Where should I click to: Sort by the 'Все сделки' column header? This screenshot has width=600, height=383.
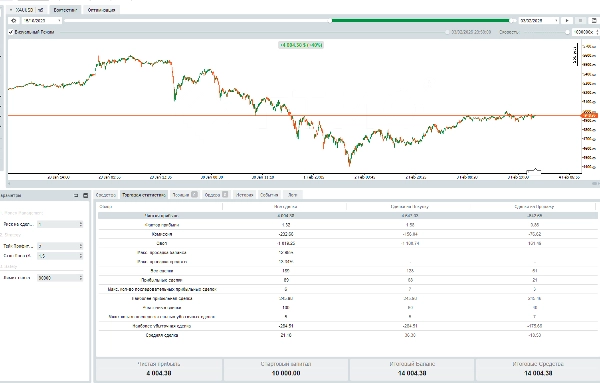[285, 207]
